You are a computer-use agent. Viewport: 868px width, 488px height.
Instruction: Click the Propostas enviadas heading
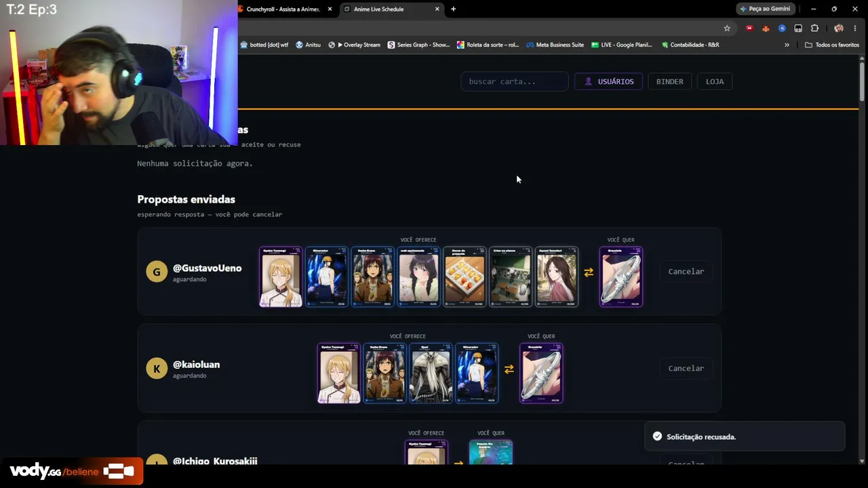pos(186,199)
